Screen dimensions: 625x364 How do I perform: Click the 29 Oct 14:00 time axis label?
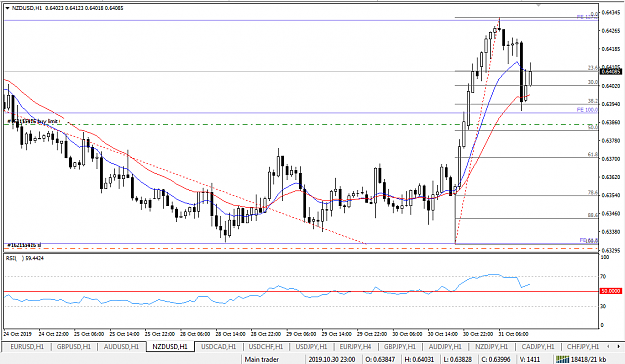pyautogui.click(x=337, y=334)
